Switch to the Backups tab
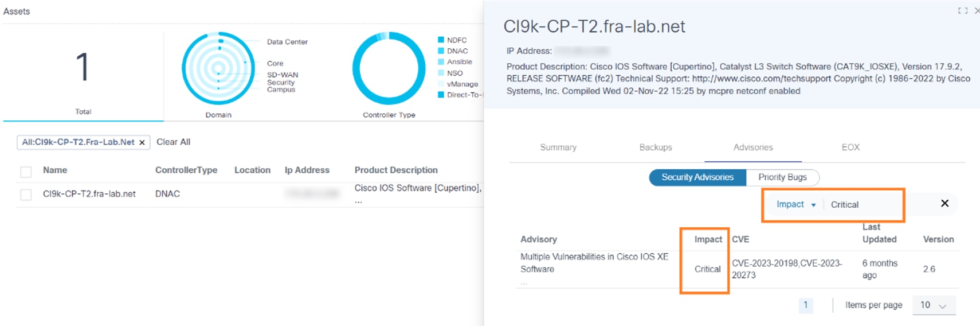 [655, 148]
